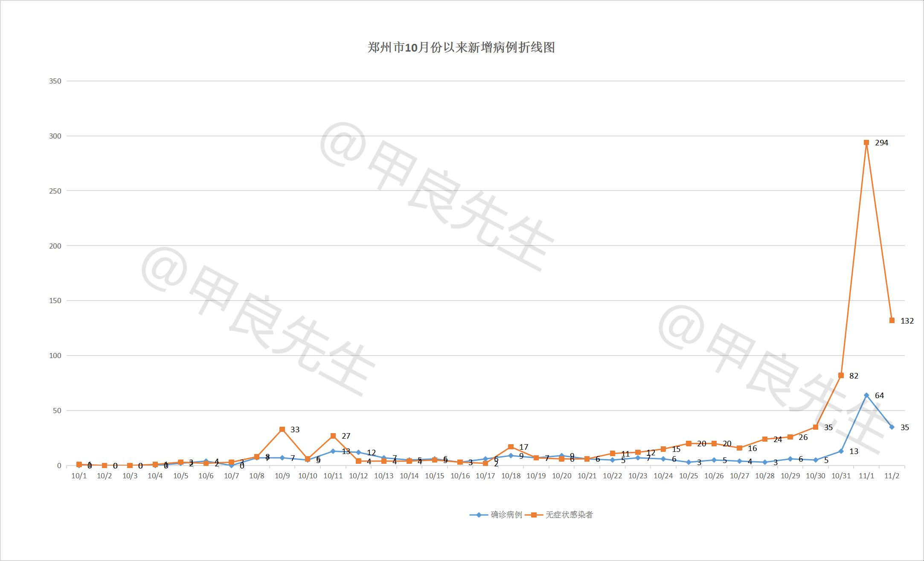Screen dimensions: 924x561
Task: Click the data label 11
Action: (x=625, y=454)
